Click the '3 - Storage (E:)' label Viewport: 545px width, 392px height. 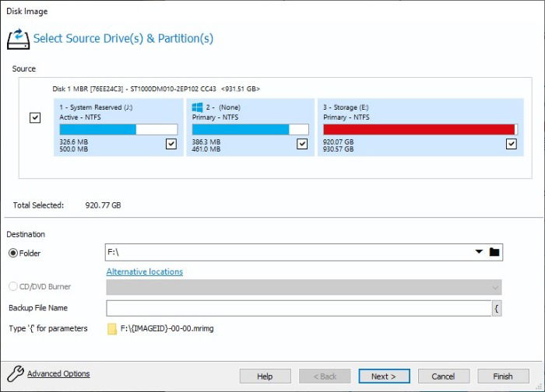[346, 107]
